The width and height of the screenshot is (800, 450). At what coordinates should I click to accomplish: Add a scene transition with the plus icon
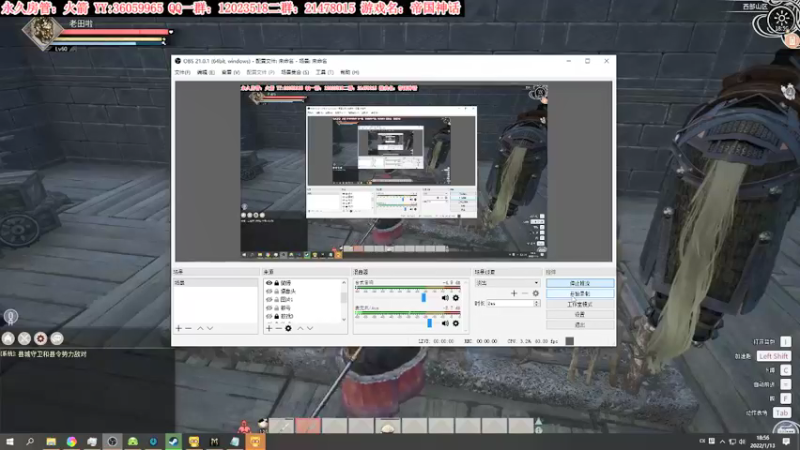(514, 293)
